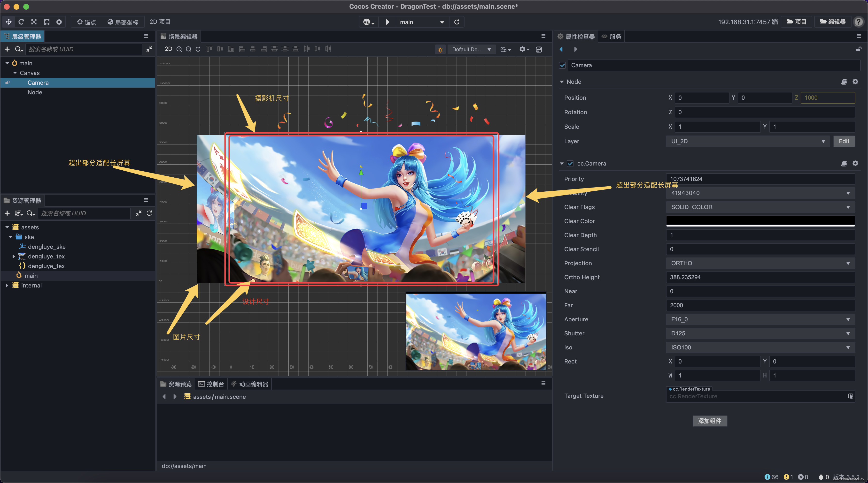
Task: Open the Default De... shading dropdown
Action: pos(471,49)
